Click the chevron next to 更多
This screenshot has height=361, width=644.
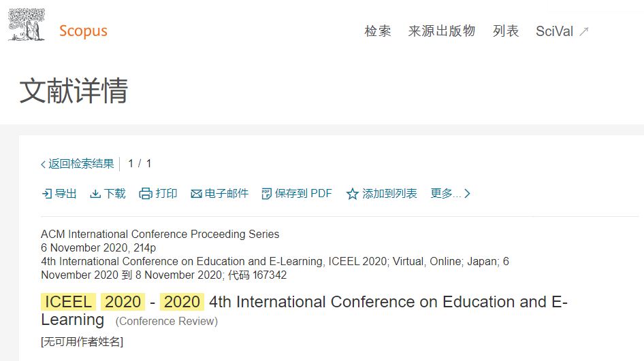(x=467, y=194)
